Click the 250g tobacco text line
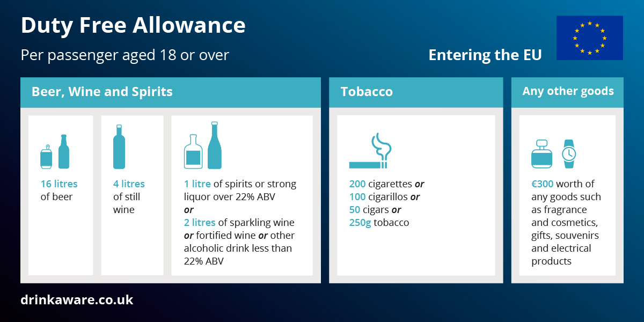The height and width of the screenshot is (322, 644). (x=379, y=223)
